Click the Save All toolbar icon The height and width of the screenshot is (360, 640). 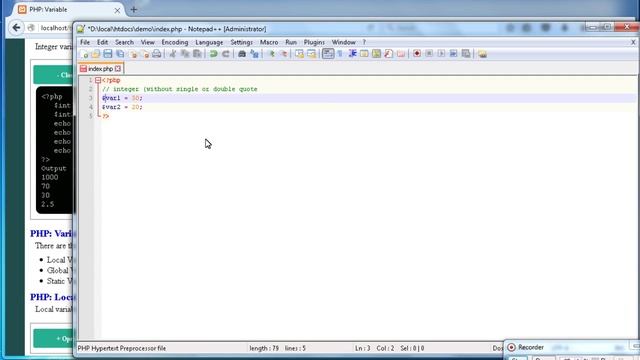(120, 54)
